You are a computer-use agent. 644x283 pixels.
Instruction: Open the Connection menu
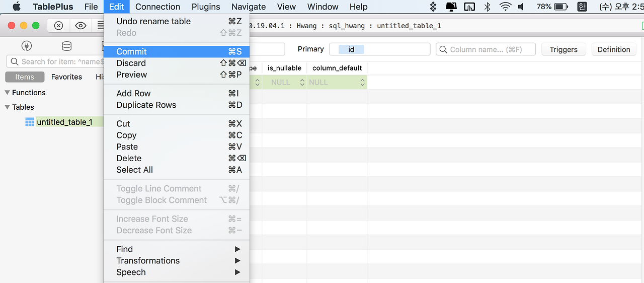157,7
